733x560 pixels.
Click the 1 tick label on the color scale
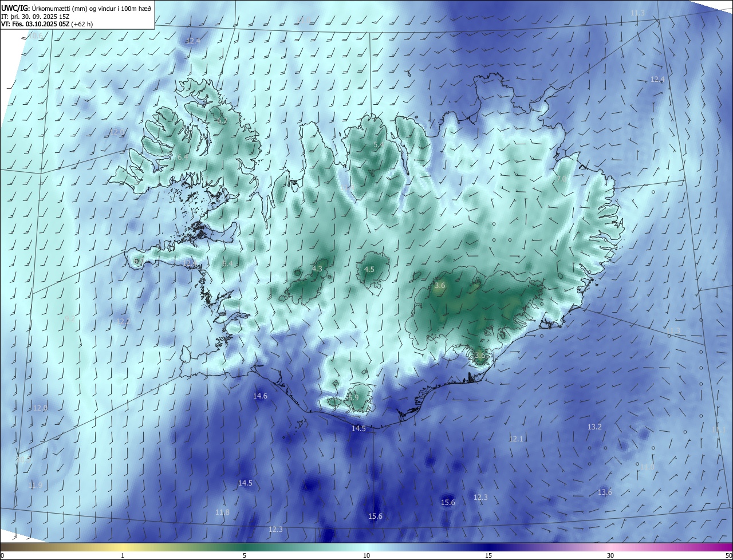click(x=123, y=555)
